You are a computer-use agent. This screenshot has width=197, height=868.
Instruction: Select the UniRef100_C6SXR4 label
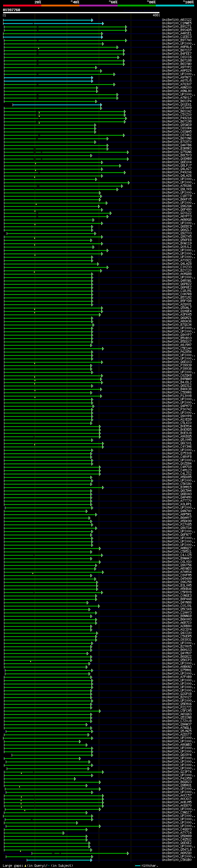tap(177, 128)
